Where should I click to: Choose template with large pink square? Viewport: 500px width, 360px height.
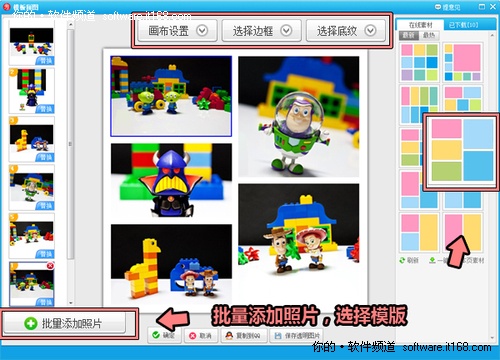click(463, 62)
